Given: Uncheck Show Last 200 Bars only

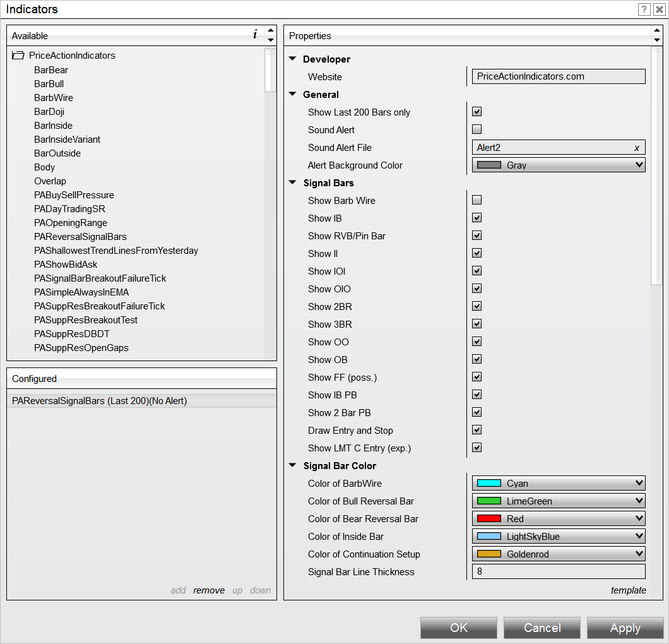Looking at the screenshot, I should 477,112.
